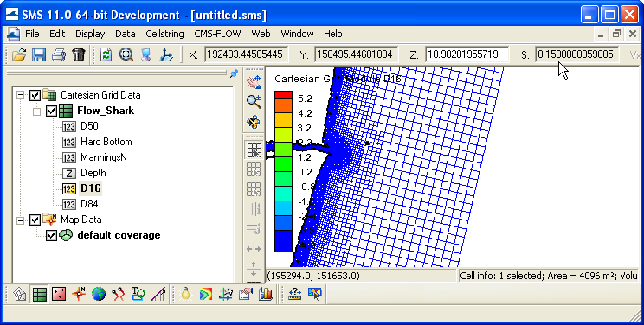Click the Delete trash can icon
This screenshot has width=644, height=325.
(x=78, y=54)
